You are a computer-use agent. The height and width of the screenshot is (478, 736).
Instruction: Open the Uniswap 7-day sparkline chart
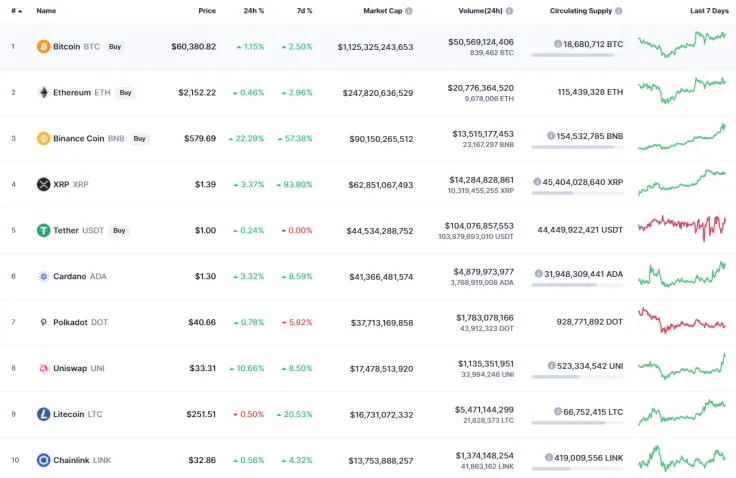(682, 367)
